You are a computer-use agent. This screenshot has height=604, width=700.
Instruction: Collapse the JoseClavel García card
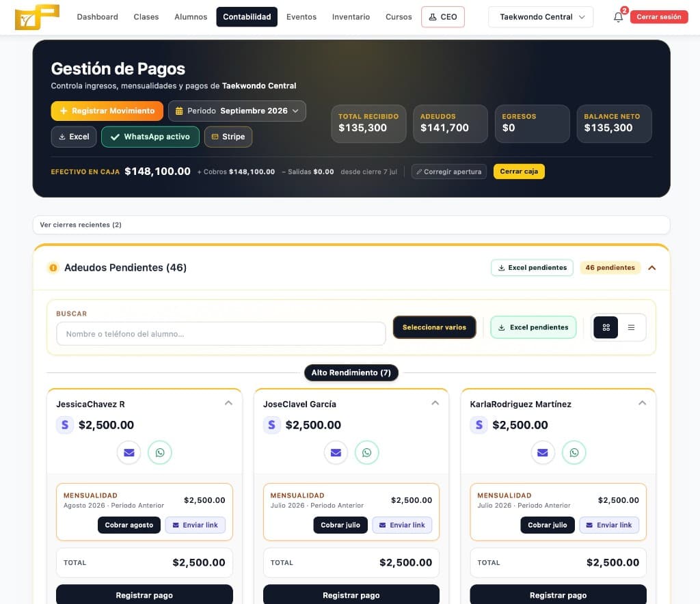pos(435,403)
